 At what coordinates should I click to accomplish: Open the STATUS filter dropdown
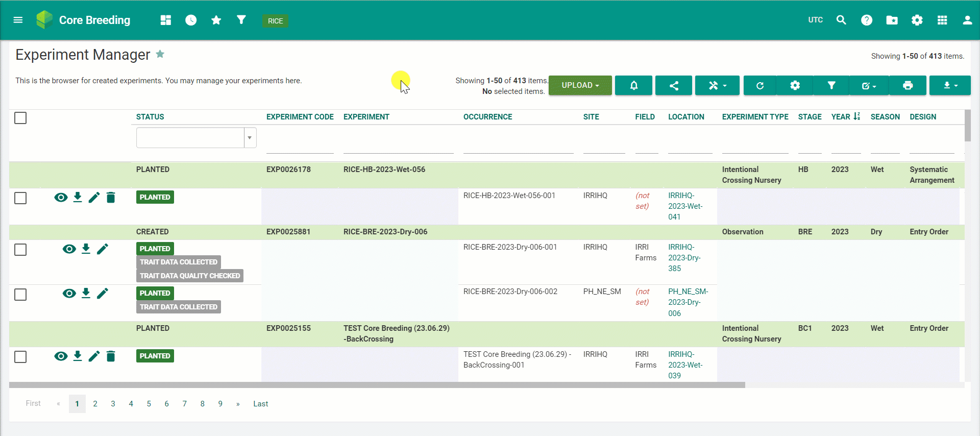(x=250, y=138)
